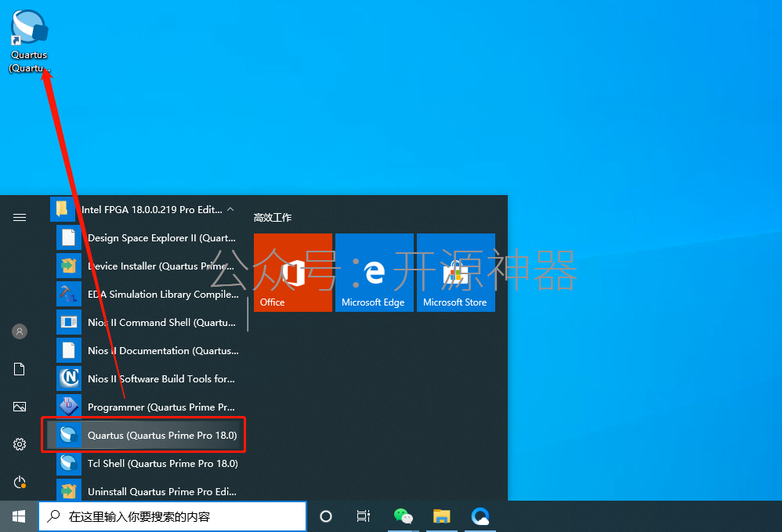The image size is (782, 532).
Task: Click the taskbar search box
Action: (172, 516)
